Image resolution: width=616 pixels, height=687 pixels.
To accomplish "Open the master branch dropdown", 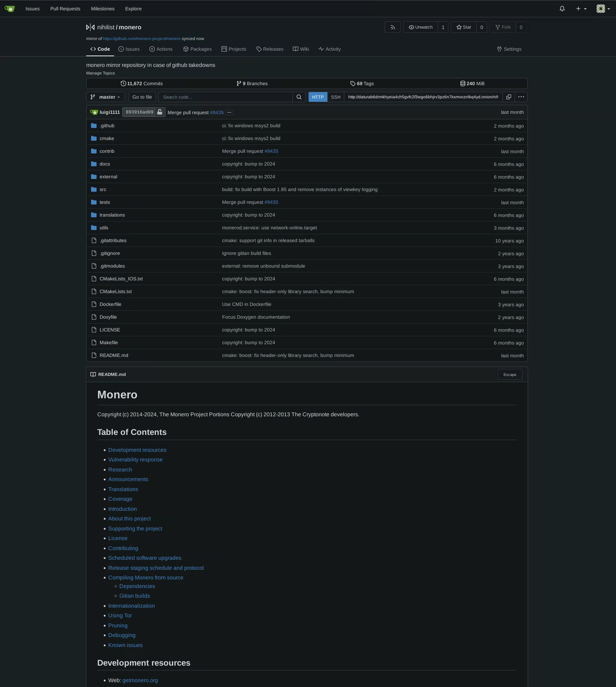I will pos(106,97).
